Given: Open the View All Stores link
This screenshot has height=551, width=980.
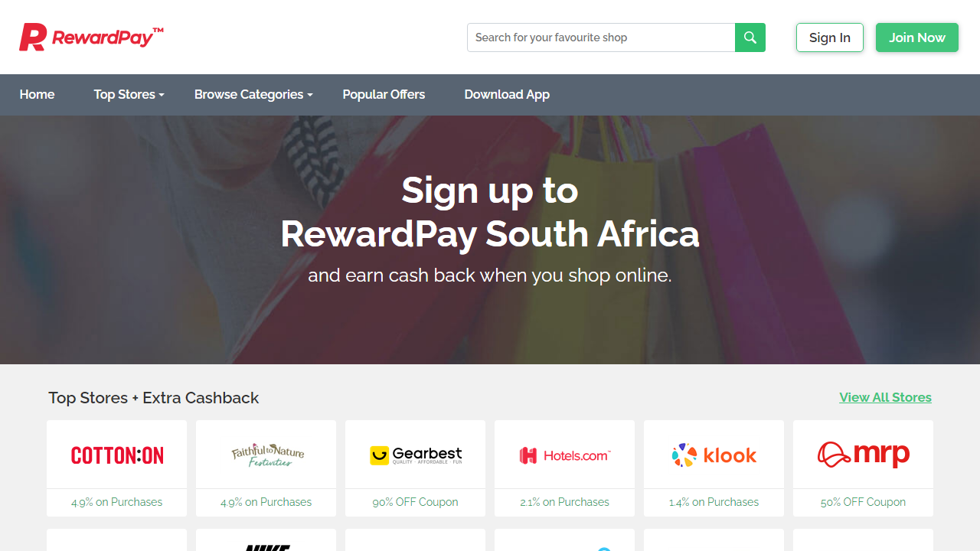Looking at the screenshot, I should [885, 397].
